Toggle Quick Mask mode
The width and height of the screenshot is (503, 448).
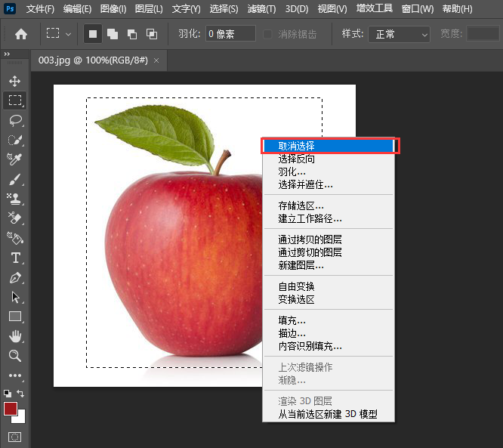coord(15,437)
